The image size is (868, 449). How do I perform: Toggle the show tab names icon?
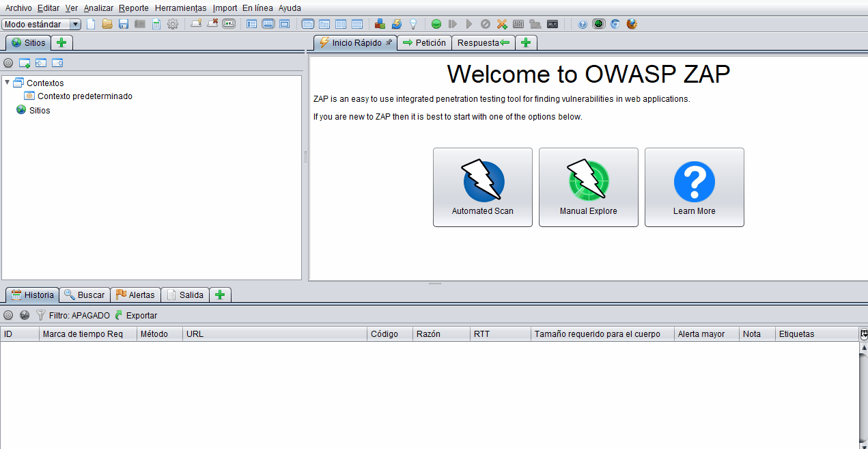(229, 24)
